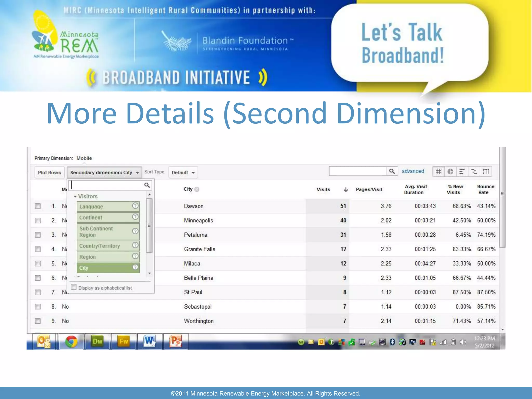Click the battery icon in the system tray
The height and width of the screenshot is (399, 532).
click(x=453, y=342)
